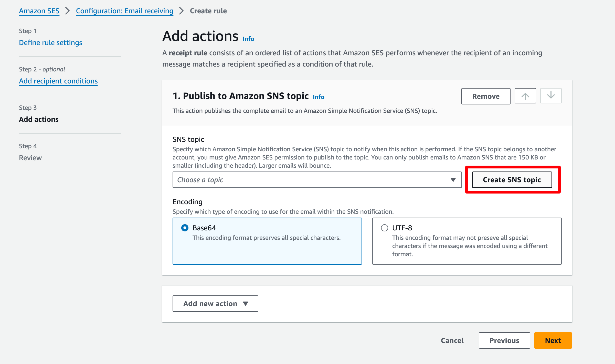The height and width of the screenshot is (364, 615).
Task: Open Info link beside Add actions heading
Action: [x=248, y=39]
